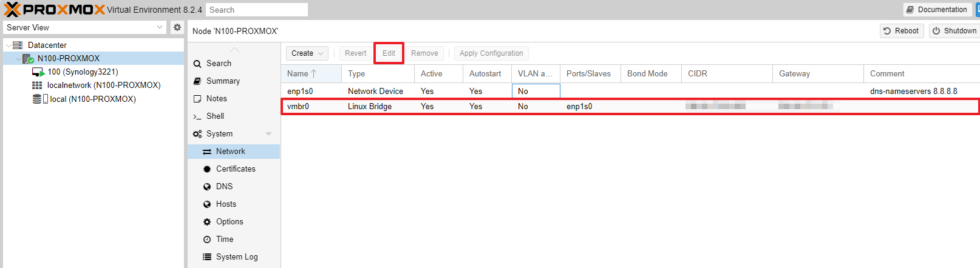Select the N100-PROXMOX node

[x=69, y=58]
